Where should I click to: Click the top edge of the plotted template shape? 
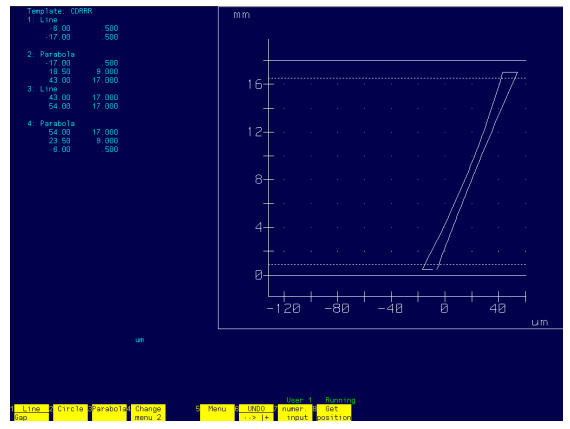click(510, 72)
